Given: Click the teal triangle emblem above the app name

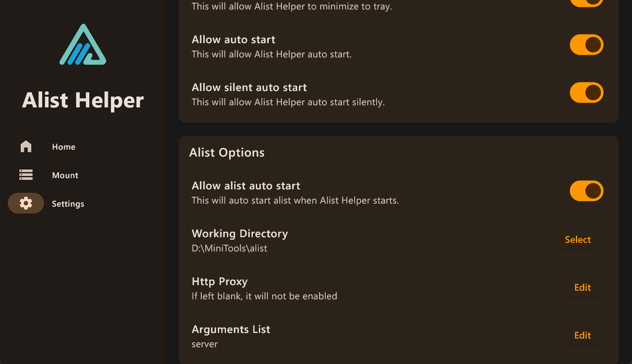Looking at the screenshot, I should click(x=83, y=44).
